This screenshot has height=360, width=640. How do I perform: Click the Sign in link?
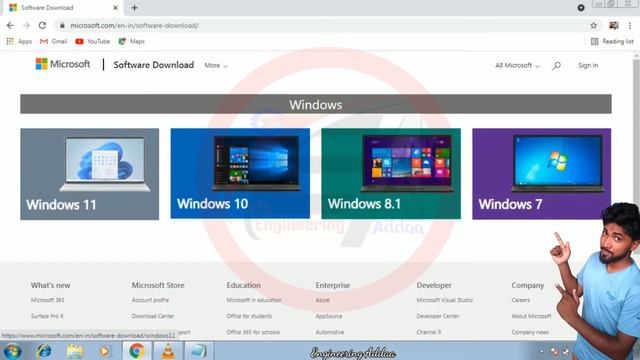588,65
